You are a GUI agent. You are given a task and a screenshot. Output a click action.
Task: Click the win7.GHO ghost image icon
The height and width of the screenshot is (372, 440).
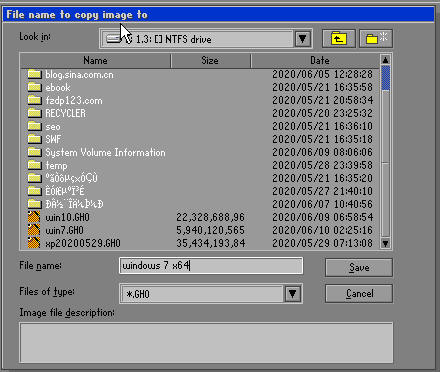[34, 230]
